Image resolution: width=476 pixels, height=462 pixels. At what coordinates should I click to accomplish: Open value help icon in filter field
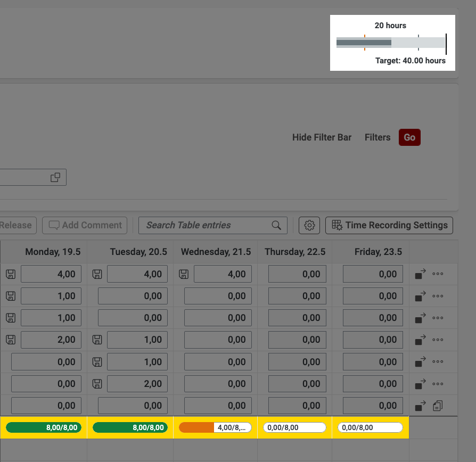point(55,177)
